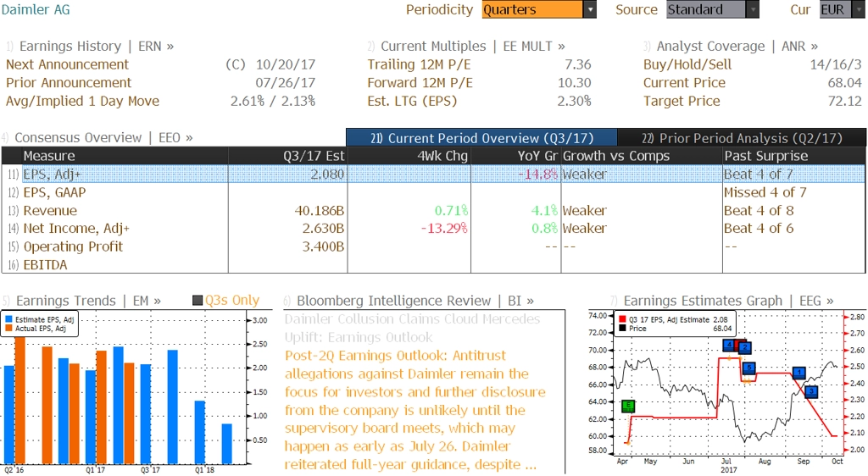Screen dimensions: 868x476
Task: Click event marker 1 on earnings estimates graph
Action: [x=798, y=374]
